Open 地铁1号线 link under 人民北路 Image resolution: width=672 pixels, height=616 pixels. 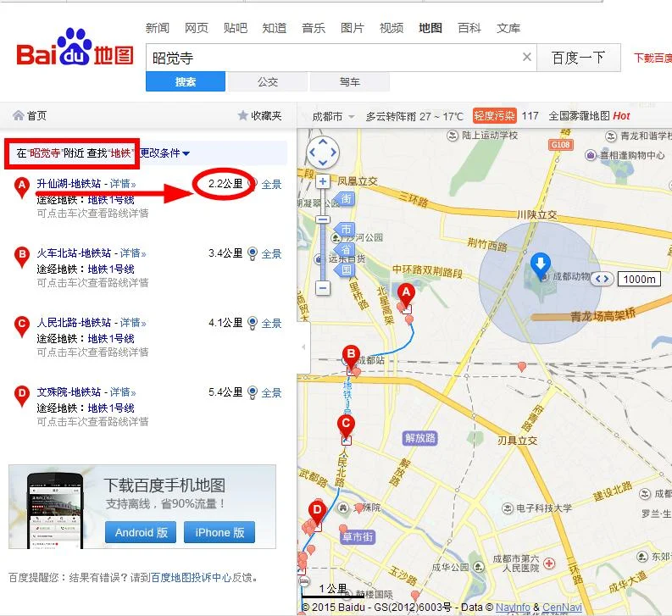(111, 339)
